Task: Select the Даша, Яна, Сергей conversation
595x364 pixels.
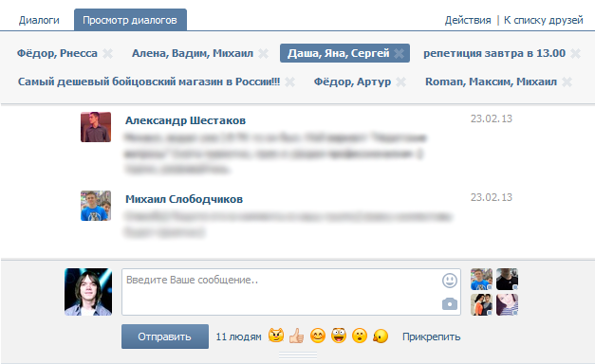Action: coord(339,53)
